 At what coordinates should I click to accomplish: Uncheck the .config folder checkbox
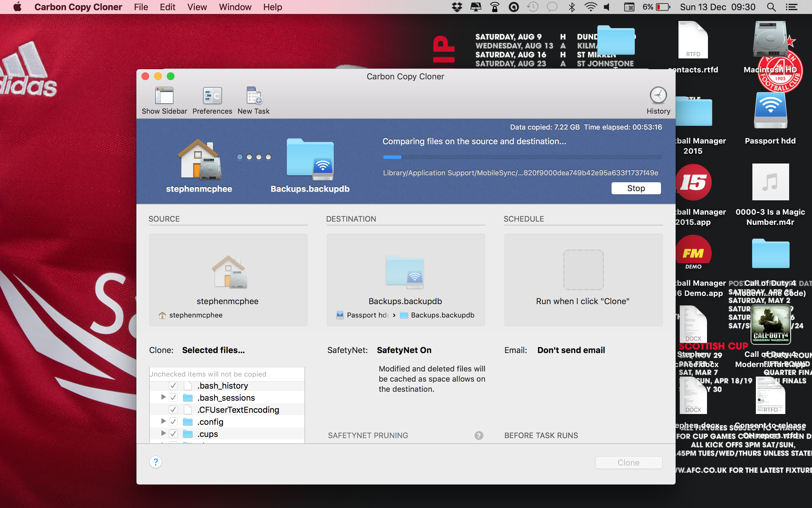(173, 422)
